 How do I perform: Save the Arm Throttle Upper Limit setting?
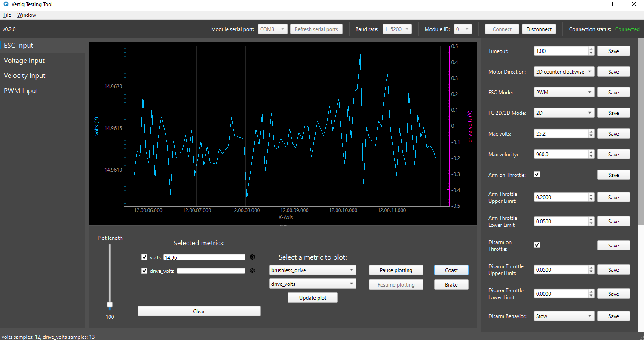click(613, 198)
